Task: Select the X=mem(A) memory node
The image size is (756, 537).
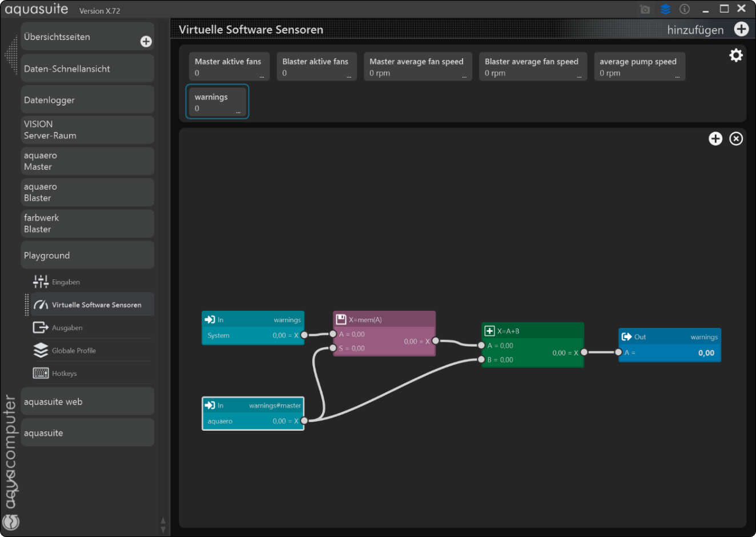Action: click(384, 319)
